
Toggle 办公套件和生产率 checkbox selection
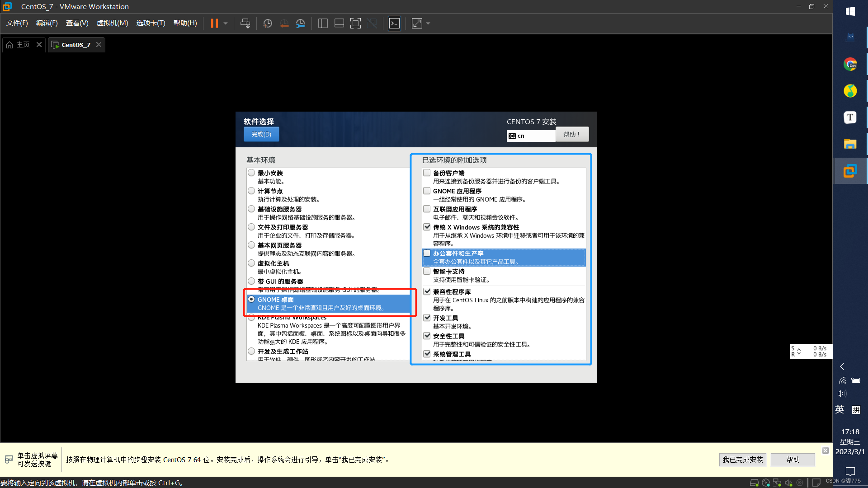coord(426,253)
